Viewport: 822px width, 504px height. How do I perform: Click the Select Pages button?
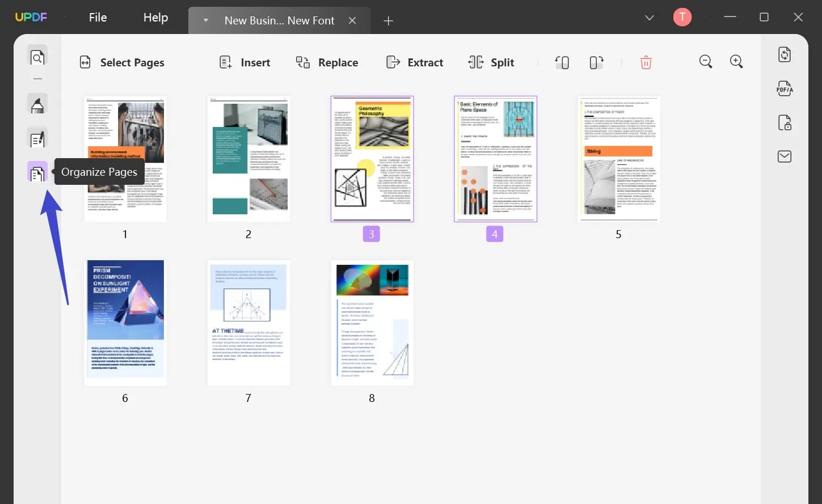pyautogui.click(x=121, y=62)
